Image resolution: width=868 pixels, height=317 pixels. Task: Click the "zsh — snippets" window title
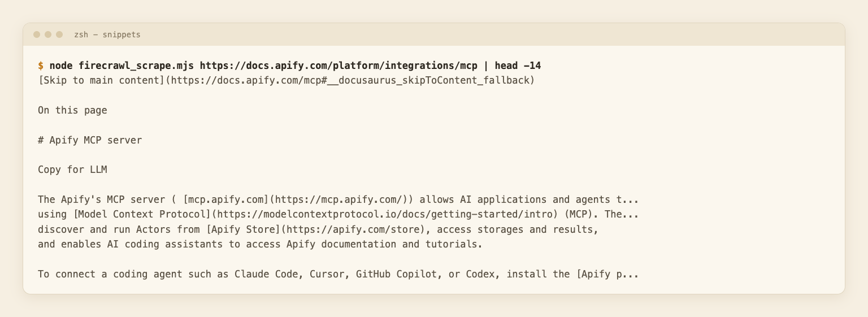pos(107,34)
